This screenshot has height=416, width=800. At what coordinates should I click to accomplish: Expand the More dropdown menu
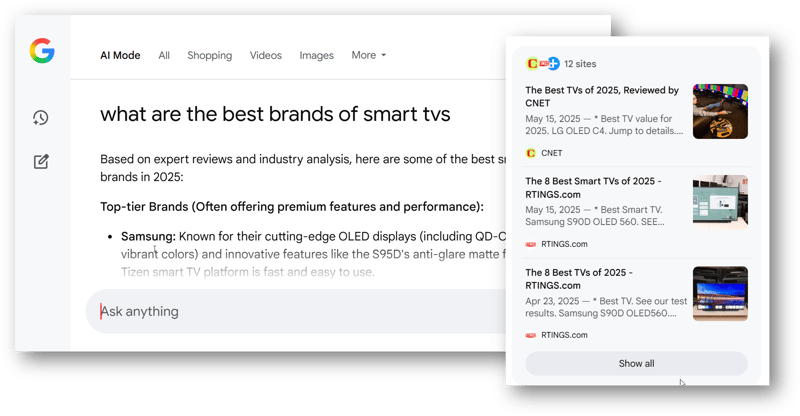368,55
